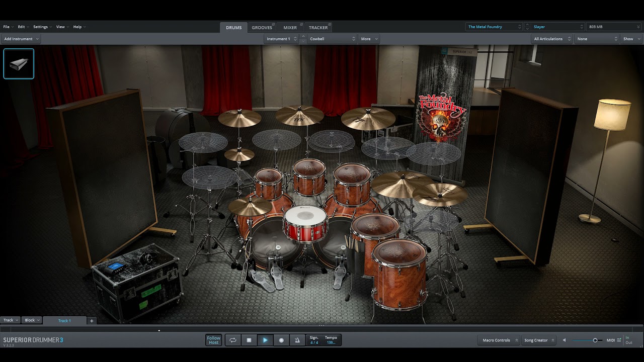This screenshot has width=644, height=362.
Task: Open the Show dropdown
Action: click(631, 39)
